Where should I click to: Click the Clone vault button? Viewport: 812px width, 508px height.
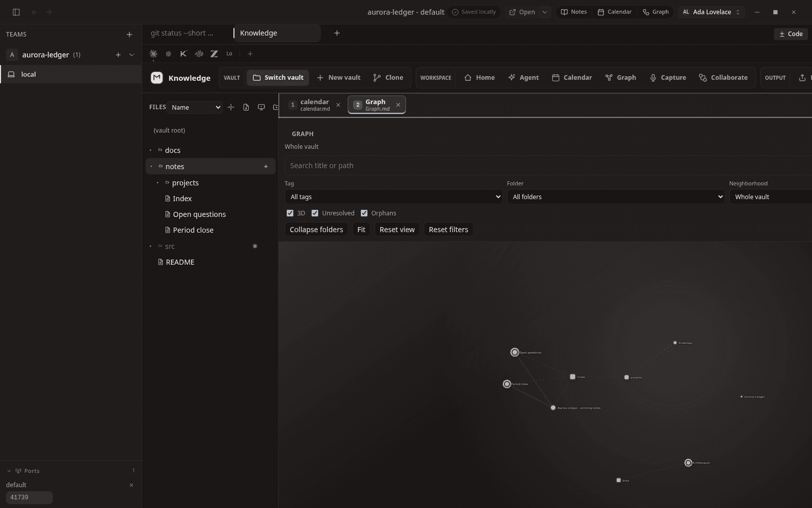(x=388, y=78)
